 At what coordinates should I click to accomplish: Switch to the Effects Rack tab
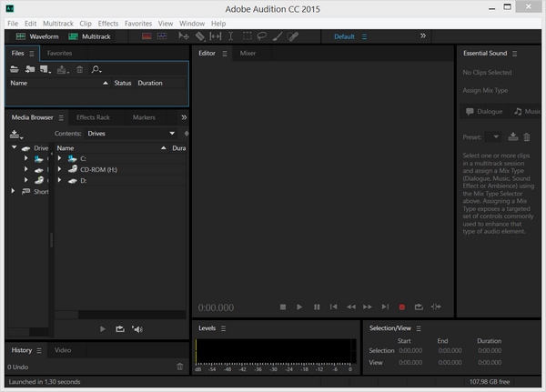pyautogui.click(x=93, y=117)
